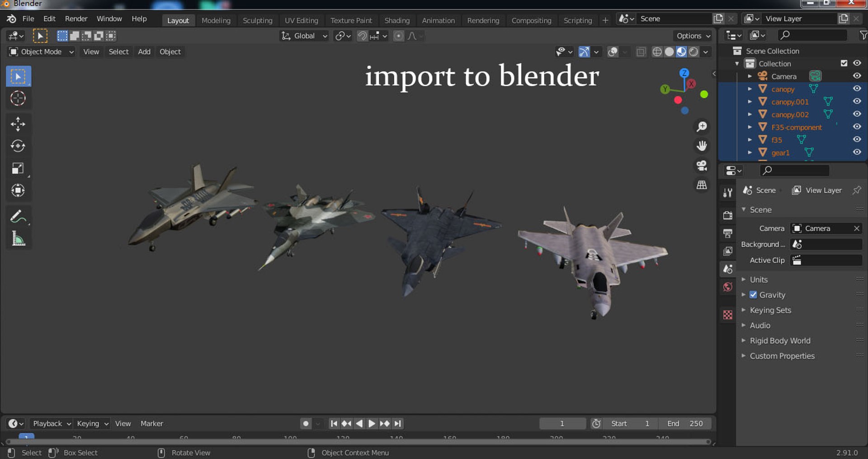Open the Tool properties tab icon
Image resolution: width=868 pixels, height=459 pixels.
pyautogui.click(x=727, y=193)
